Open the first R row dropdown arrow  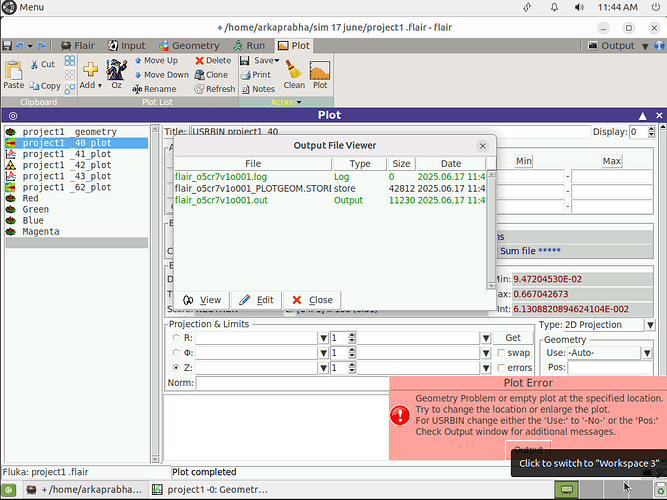tap(323, 338)
